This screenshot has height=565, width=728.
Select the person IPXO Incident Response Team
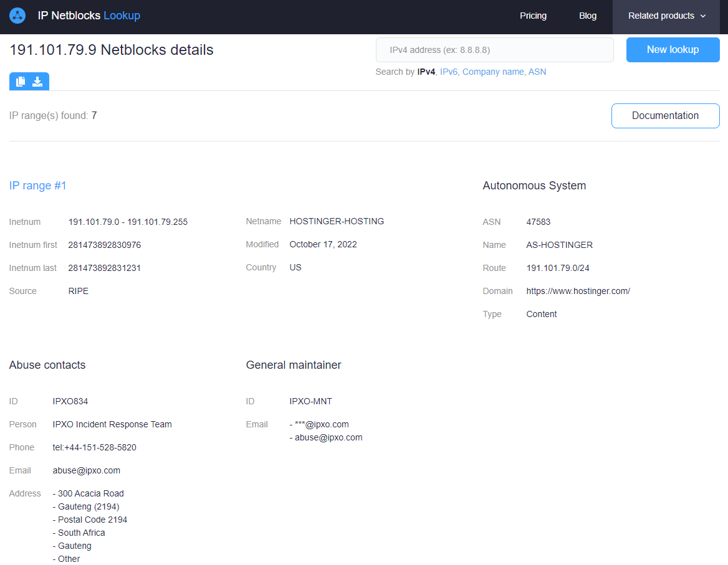pos(112,424)
